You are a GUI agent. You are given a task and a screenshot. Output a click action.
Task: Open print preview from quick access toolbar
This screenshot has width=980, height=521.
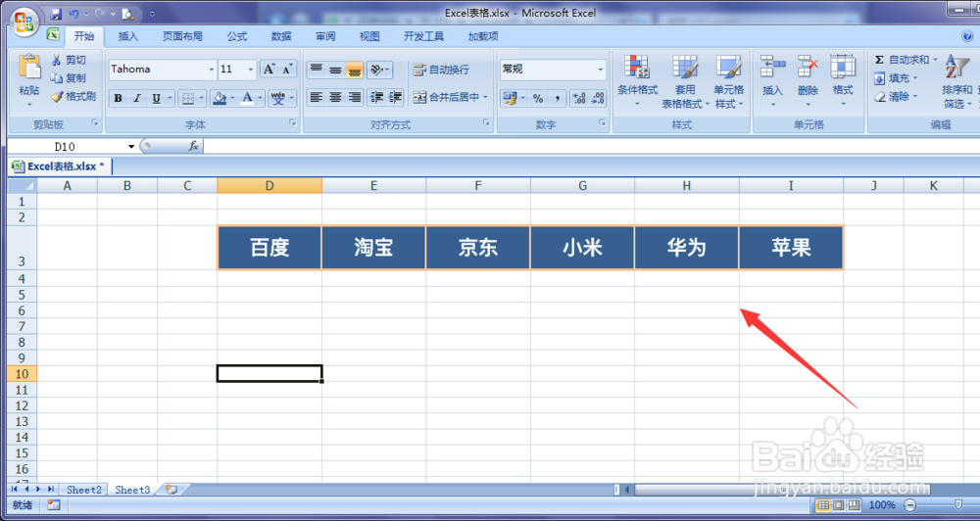tap(127, 14)
